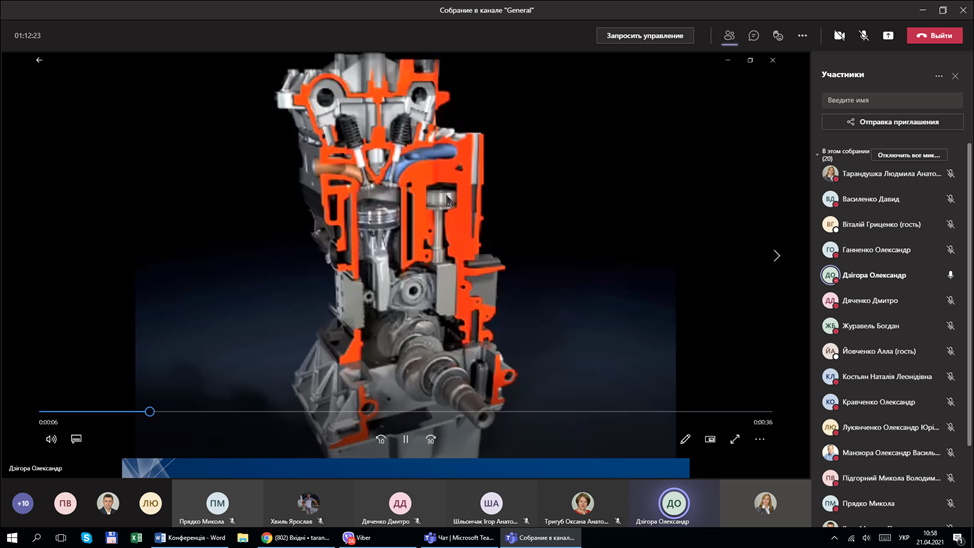Click the participants list scrollbar
This screenshot has width=974, height=548.
[x=969, y=294]
